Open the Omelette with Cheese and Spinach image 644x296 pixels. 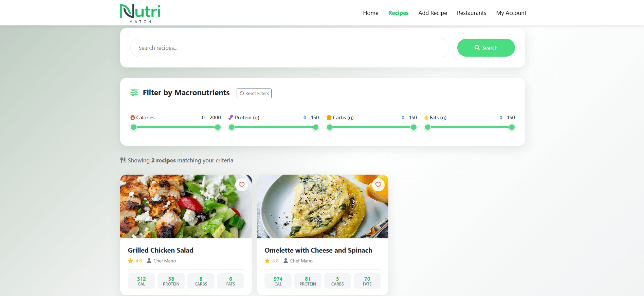click(x=323, y=206)
